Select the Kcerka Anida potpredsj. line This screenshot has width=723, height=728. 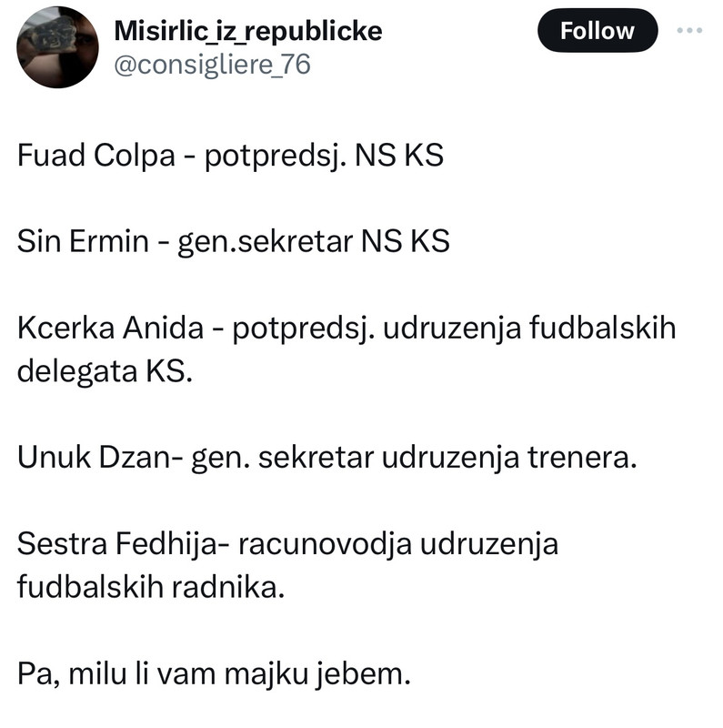pyautogui.click(x=346, y=329)
